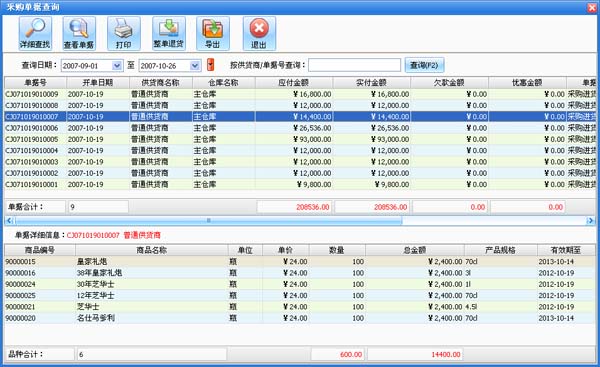600x367 pixels.
Task: Print using the 打印 printer icon
Action: (x=124, y=33)
